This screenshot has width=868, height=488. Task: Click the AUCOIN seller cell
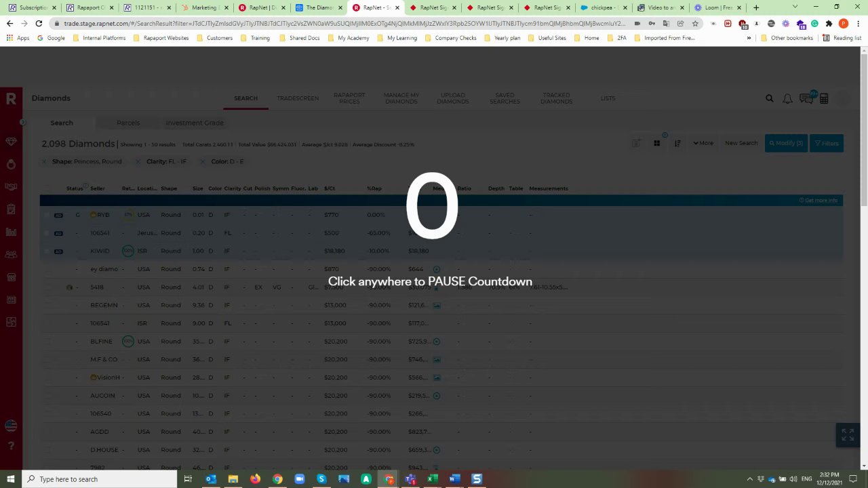pyautogui.click(x=102, y=396)
